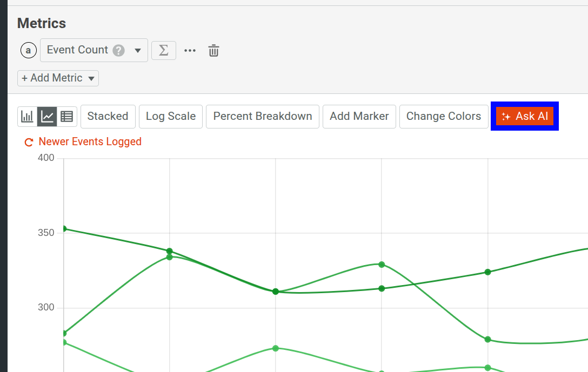Click the Add Marker button

[x=359, y=116]
